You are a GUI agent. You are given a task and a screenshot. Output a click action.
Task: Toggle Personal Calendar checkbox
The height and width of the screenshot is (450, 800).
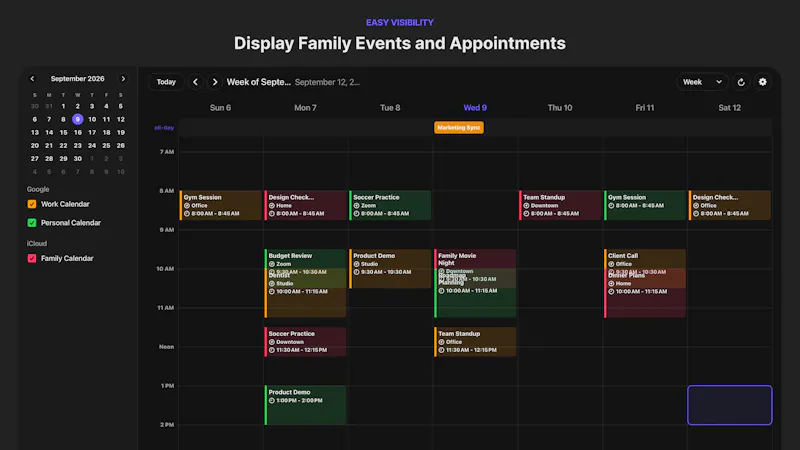[32, 222]
